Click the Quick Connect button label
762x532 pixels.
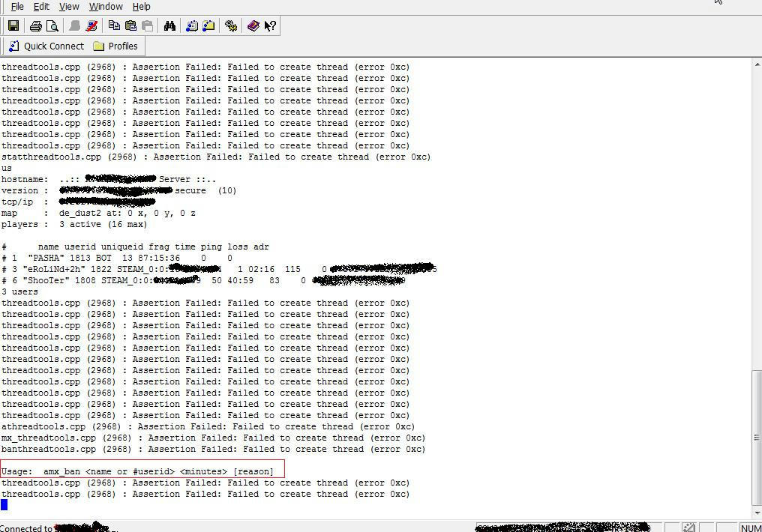[54, 46]
